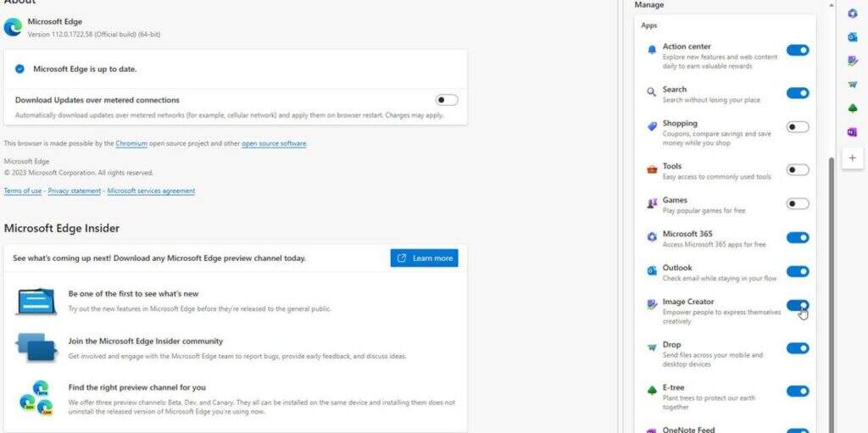Click 'Join the Microsoft Edge Insider community' text
Viewport: 868px width, 433px height.
[x=146, y=341]
